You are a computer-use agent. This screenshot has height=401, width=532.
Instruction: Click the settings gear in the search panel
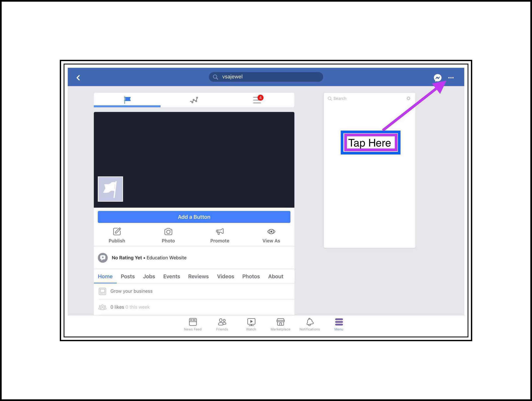(408, 98)
